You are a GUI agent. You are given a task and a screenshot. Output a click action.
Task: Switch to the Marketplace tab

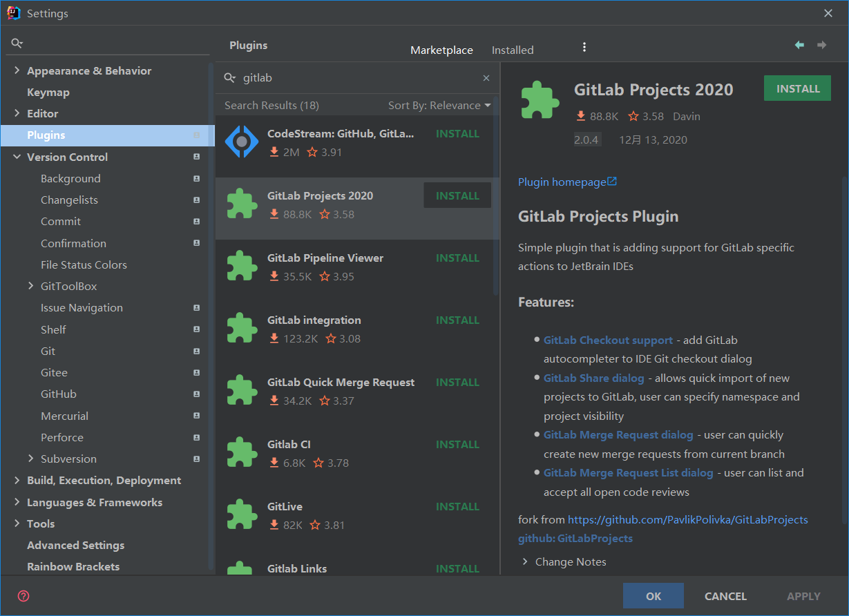pos(442,50)
